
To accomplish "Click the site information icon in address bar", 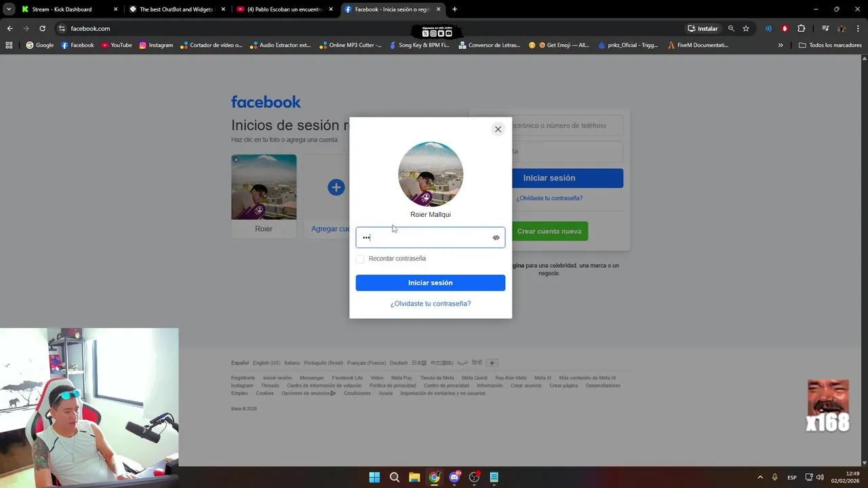I will pyautogui.click(x=62, y=28).
